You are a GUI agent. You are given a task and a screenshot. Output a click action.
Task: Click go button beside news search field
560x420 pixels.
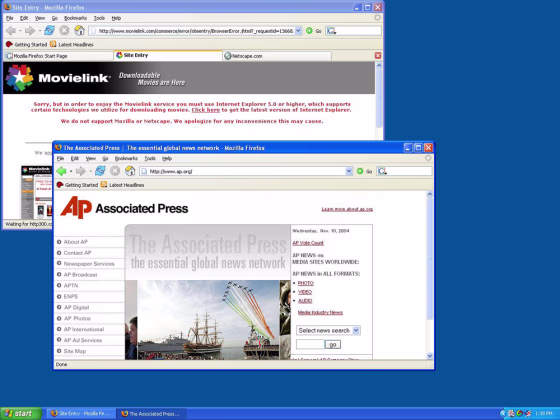tap(333, 344)
